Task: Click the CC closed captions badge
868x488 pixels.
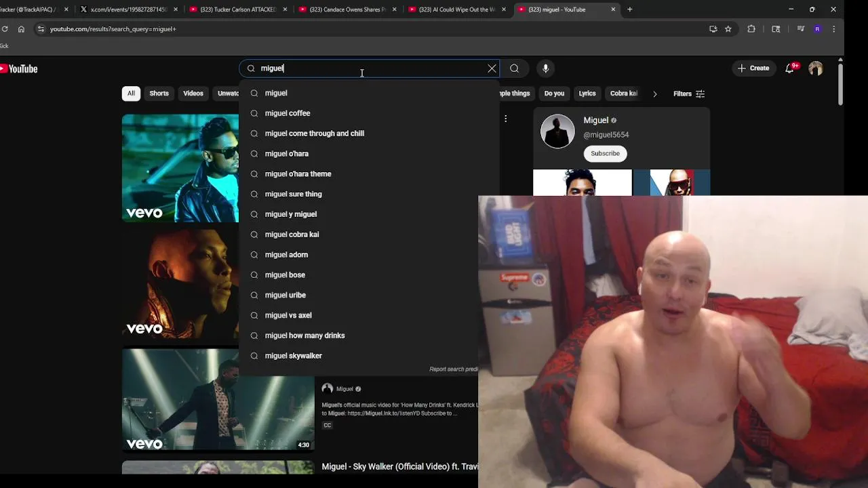Action: coord(328,426)
